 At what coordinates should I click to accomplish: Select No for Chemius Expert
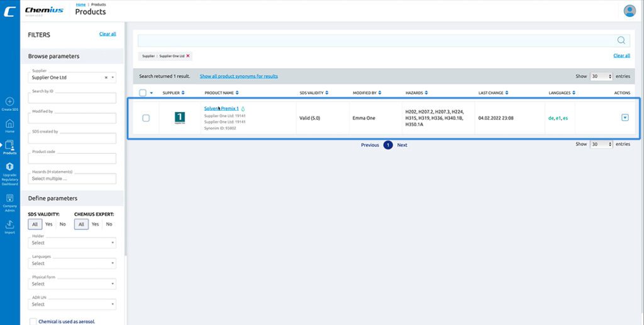pos(109,224)
